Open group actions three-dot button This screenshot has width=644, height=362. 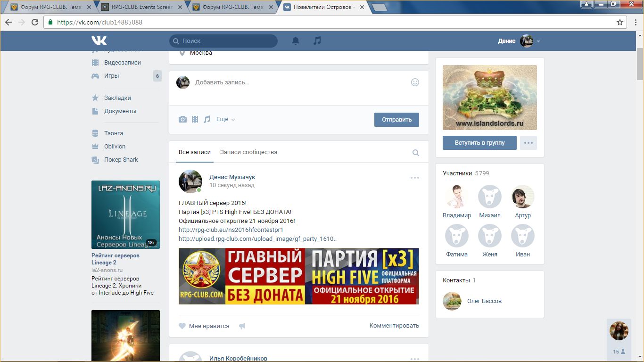528,143
